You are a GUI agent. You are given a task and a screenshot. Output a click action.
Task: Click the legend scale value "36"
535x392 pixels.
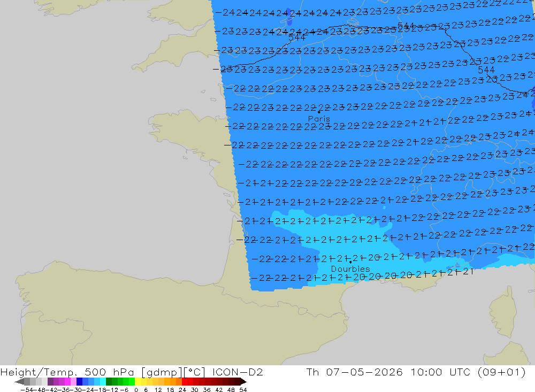pyautogui.click(x=207, y=390)
